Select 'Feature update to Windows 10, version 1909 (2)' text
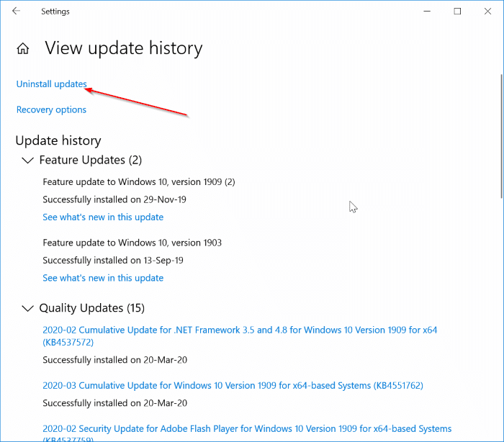The width and height of the screenshot is (504, 442). point(139,182)
